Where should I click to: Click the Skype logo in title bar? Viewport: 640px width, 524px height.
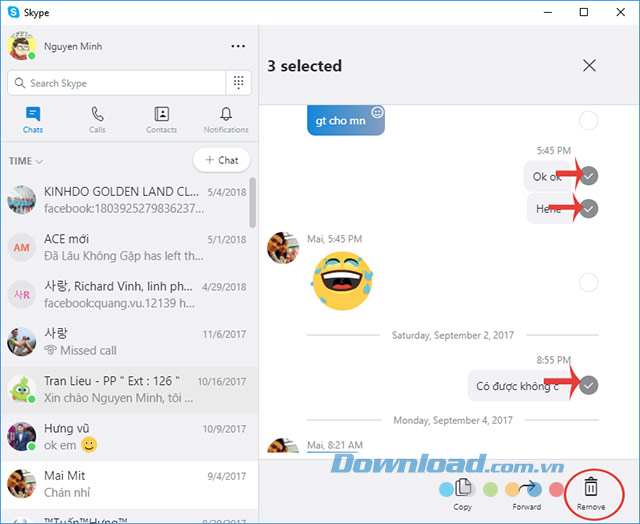coord(13,12)
